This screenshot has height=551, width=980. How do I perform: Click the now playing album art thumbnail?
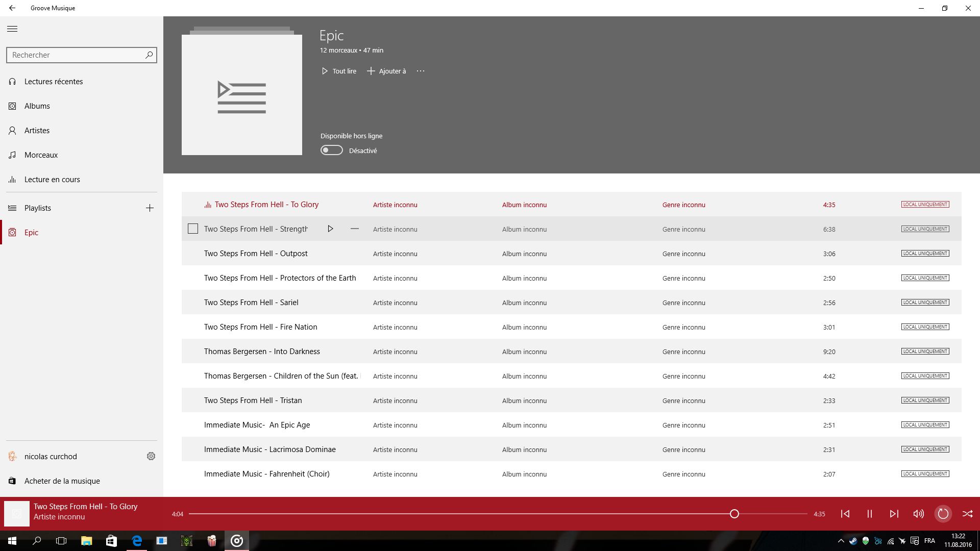[17, 514]
